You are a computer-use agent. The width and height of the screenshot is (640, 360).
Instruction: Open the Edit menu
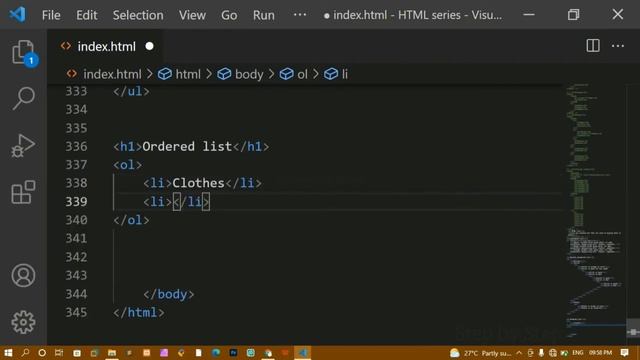point(87,15)
